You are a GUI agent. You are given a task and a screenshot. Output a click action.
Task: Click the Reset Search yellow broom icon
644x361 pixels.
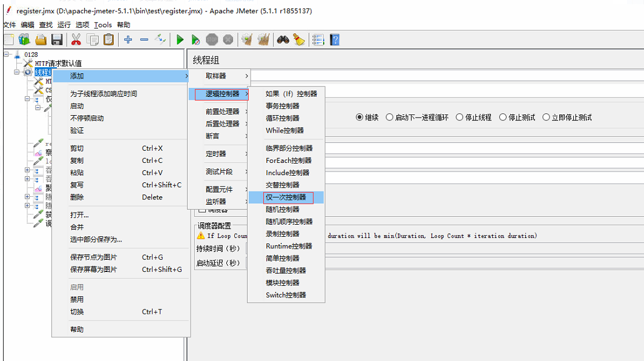click(x=298, y=40)
